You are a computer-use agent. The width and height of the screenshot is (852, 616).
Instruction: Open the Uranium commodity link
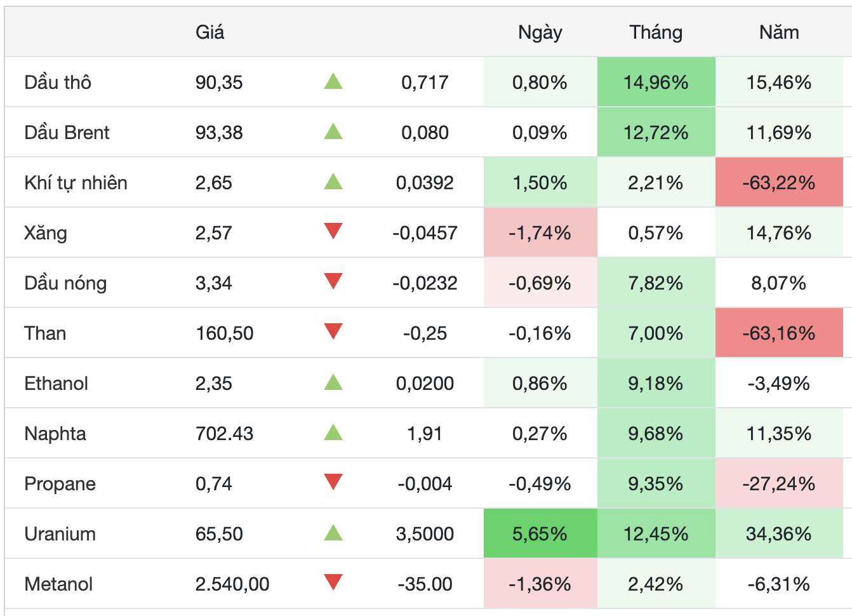pyautogui.click(x=60, y=533)
